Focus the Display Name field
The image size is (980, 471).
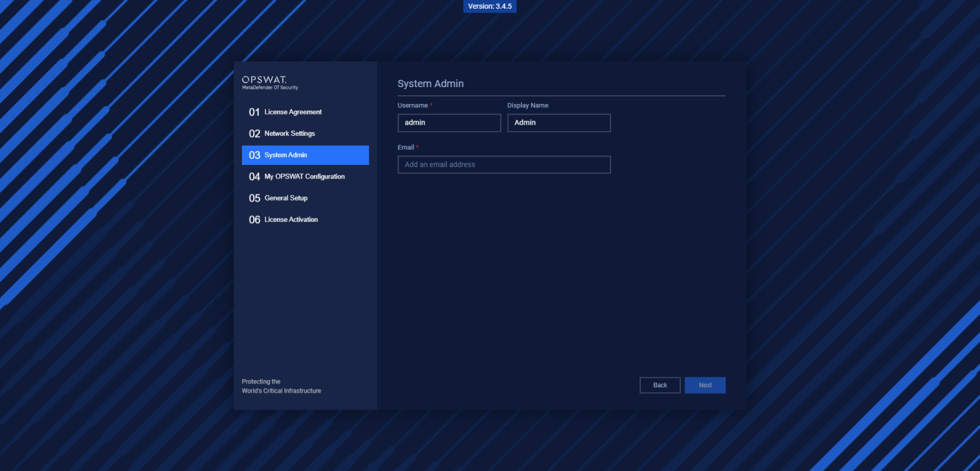tap(559, 123)
